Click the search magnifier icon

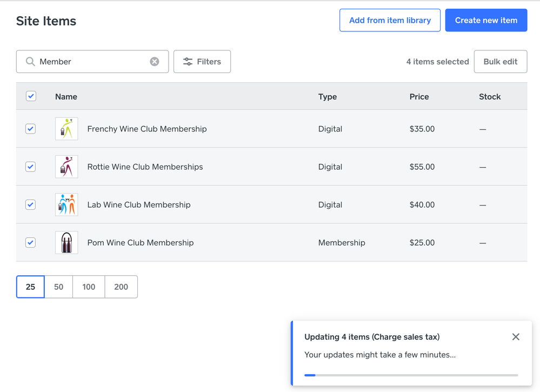(x=30, y=62)
